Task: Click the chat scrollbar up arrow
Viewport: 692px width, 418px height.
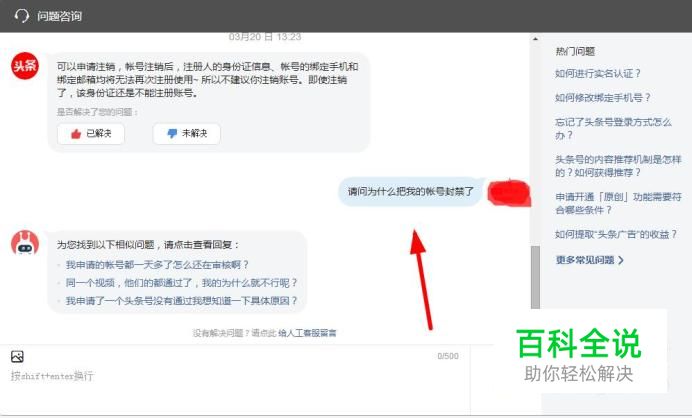Action: tap(535, 39)
